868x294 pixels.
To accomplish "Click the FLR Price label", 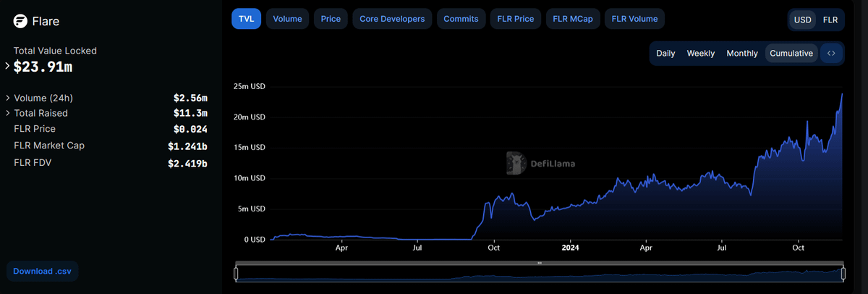I will tap(35, 129).
